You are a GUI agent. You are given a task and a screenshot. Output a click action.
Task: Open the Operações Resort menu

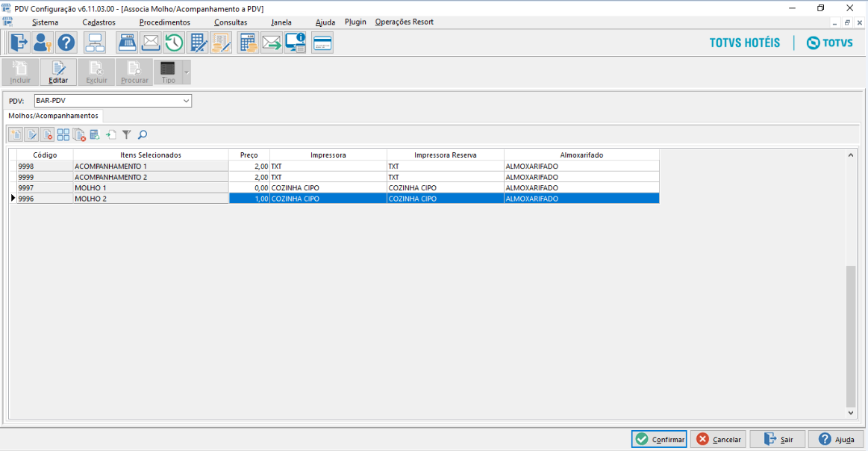coord(404,22)
